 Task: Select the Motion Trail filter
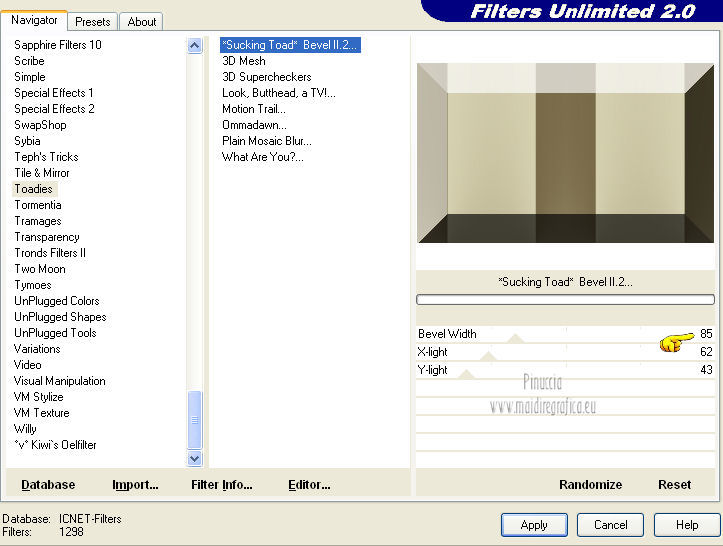pos(254,109)
